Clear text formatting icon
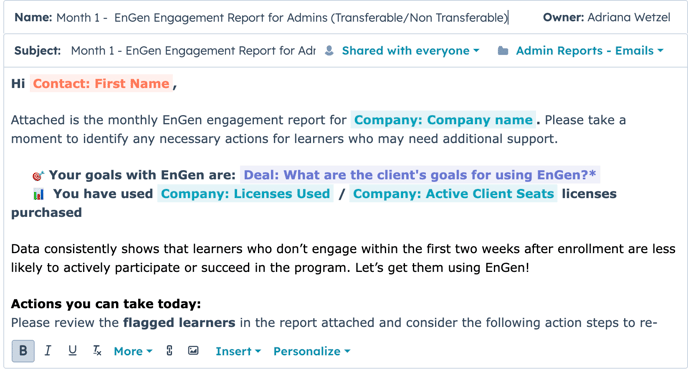Screen dimensions: 688x372 pyautogui.click(x=97, y=351)
